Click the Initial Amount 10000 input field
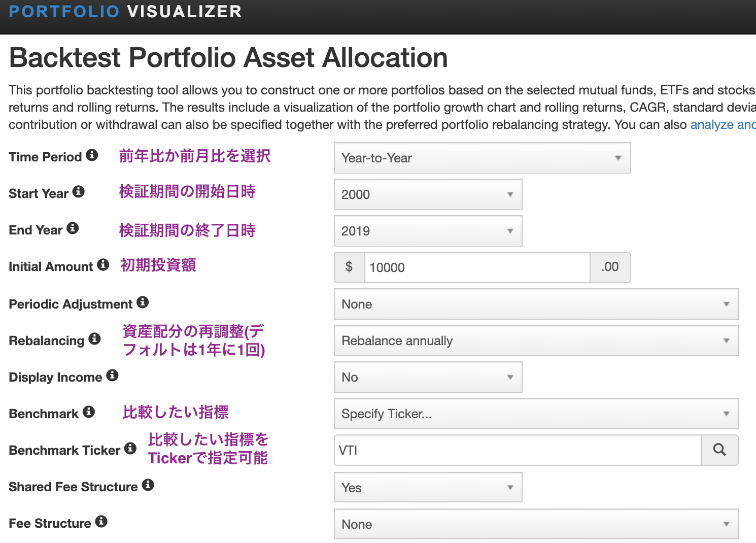Image resolution: width=756 pixels, height=543 pixels. click(x=477, y=267)
